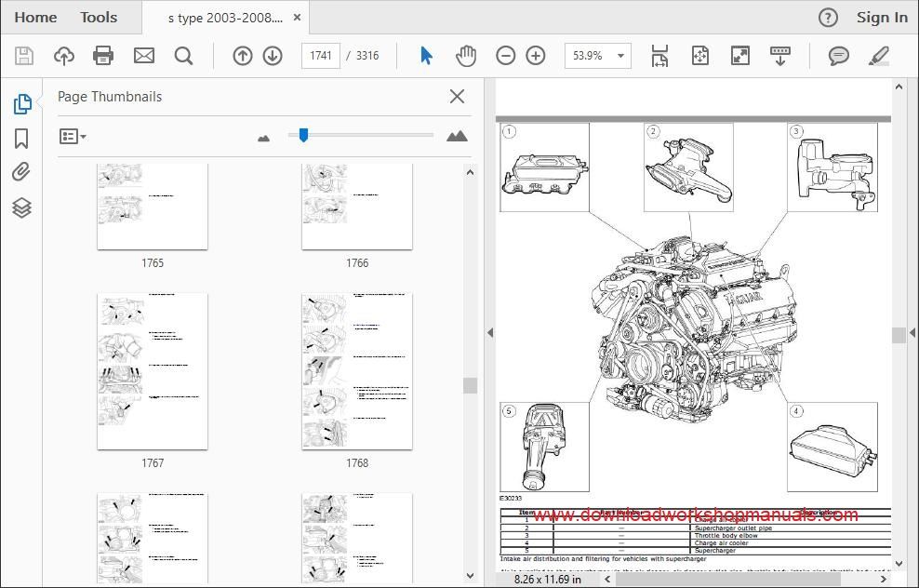The width and height of the screenshot is (919, 588).
Task: Open the Bookmarks panel icon
Action: (x=21, y=139)
